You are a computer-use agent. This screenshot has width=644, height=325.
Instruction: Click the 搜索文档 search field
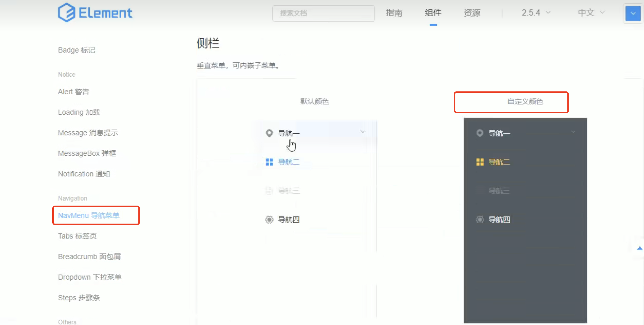click(x=323, y=13)
